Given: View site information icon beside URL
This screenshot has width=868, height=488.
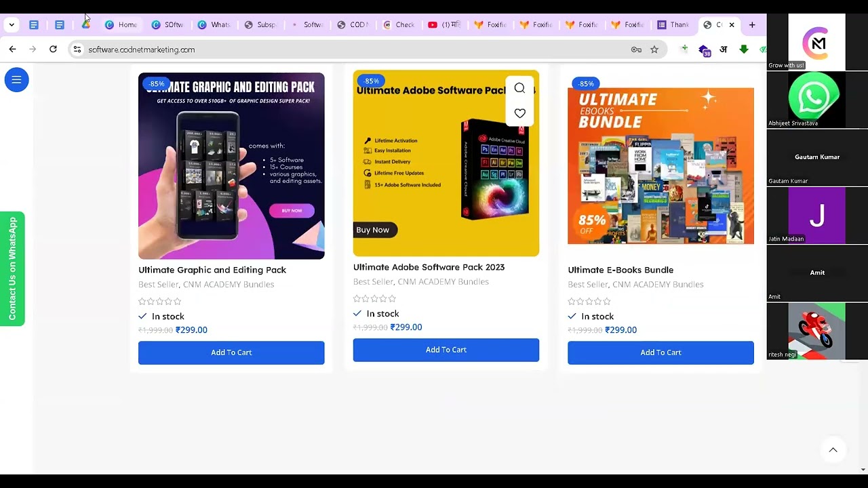Looking at the screenshot, I should coord(77,49).
